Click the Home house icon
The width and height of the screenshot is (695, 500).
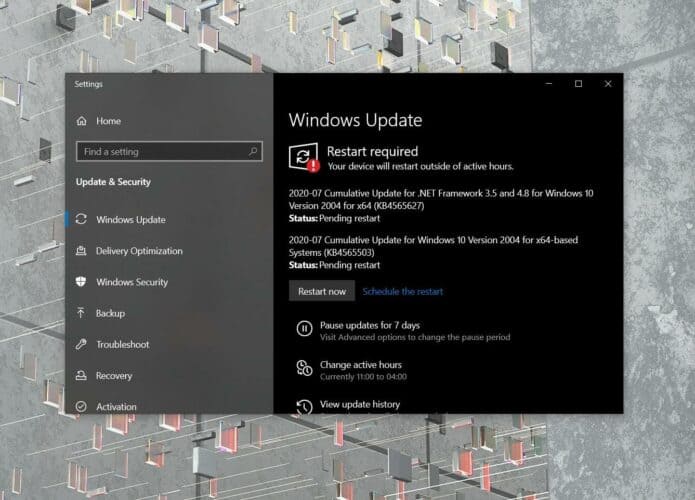82,121
